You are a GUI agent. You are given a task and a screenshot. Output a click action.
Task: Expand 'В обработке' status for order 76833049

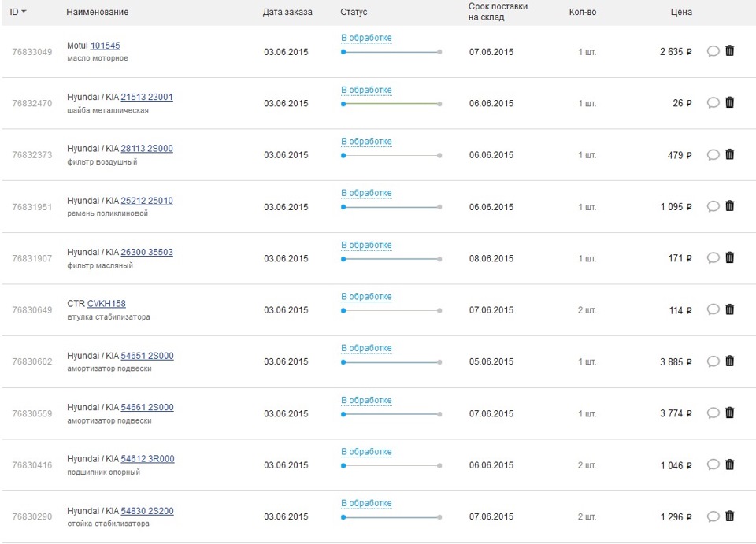[x=366, y=38]
